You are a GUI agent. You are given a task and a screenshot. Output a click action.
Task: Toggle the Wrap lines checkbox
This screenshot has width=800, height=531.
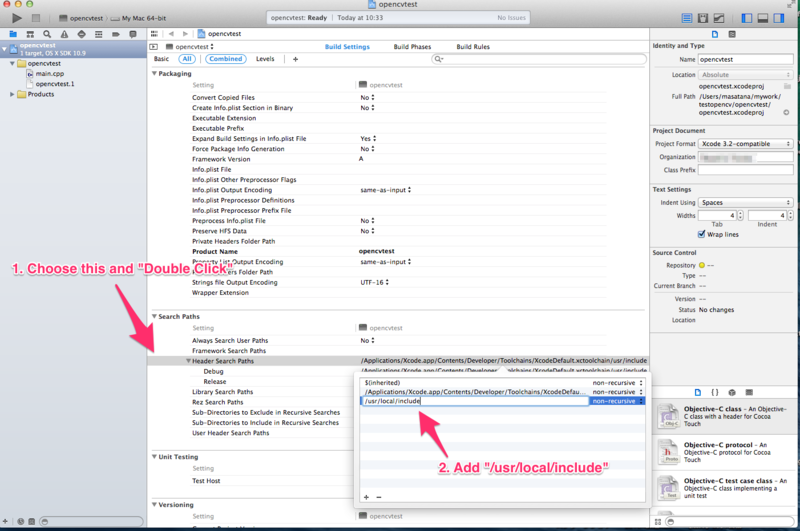(702, 234)
